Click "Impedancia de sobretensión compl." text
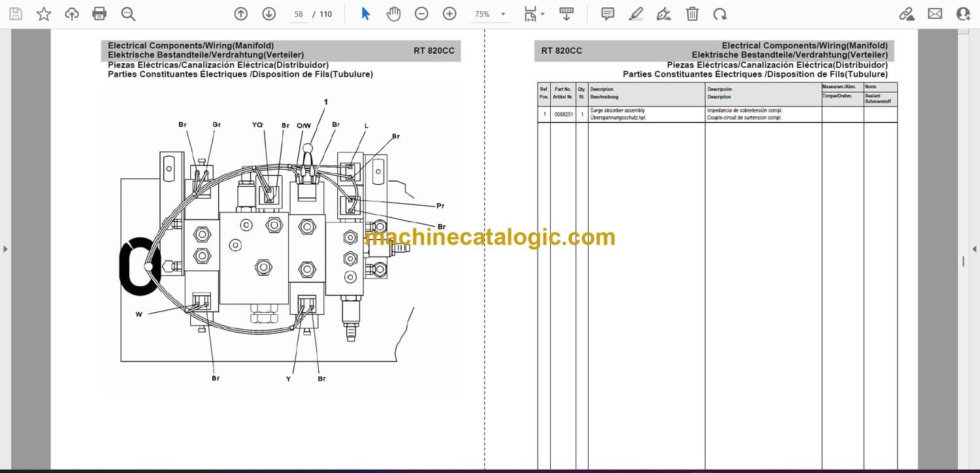Screen dimensions: 980x473 pyautogui.click(x=744, y=111)
